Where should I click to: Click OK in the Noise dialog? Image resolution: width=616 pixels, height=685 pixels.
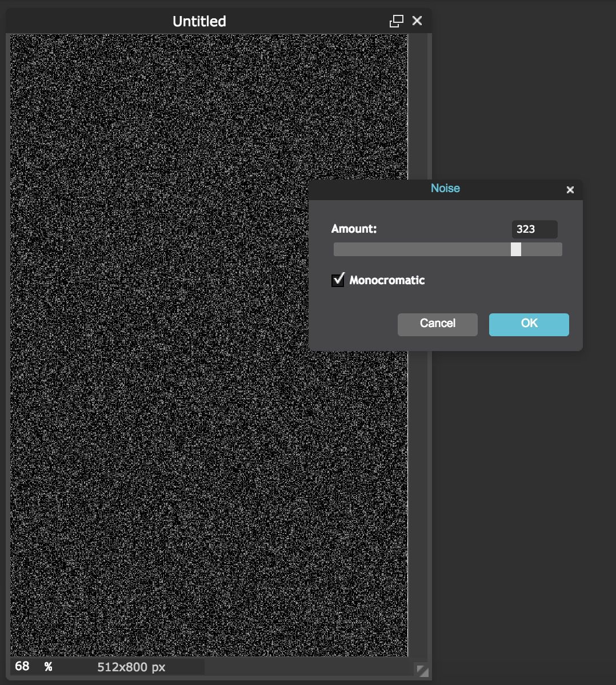(x=529, y=324)
